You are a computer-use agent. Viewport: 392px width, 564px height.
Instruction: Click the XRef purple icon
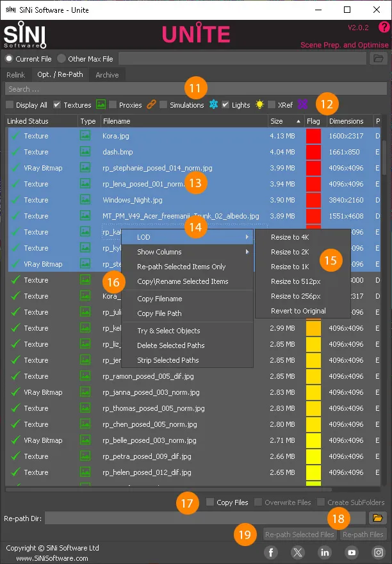coord(303,104)
